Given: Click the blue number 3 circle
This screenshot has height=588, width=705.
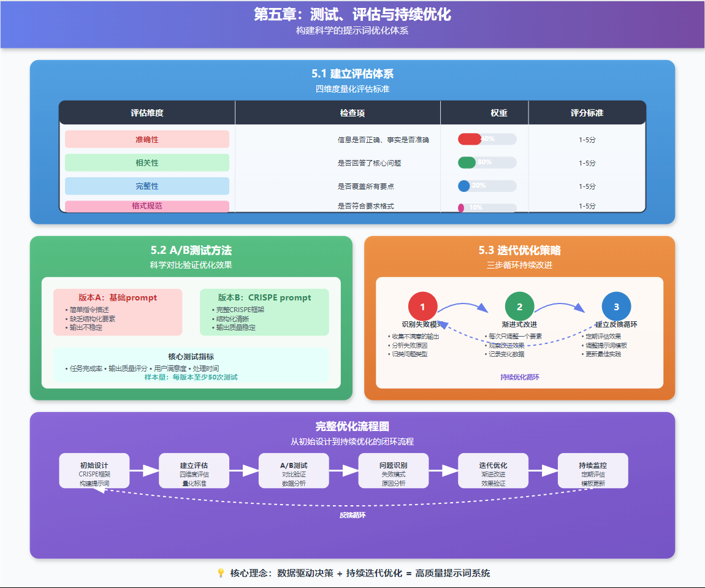Looking at the screenshot, I should click(616, 307).
